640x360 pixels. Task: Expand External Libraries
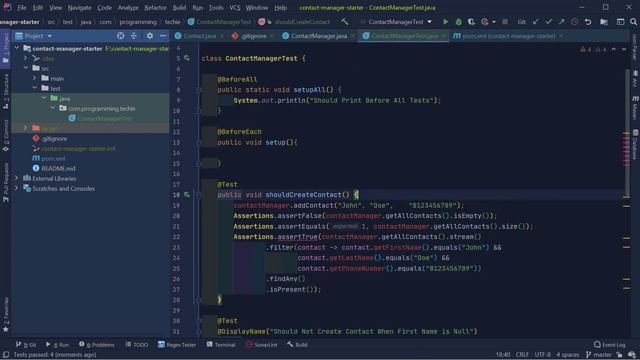tap(17, 178)
